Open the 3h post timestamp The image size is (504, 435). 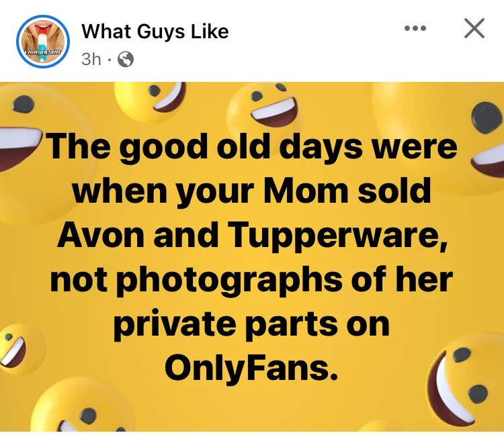pos(91,59)
